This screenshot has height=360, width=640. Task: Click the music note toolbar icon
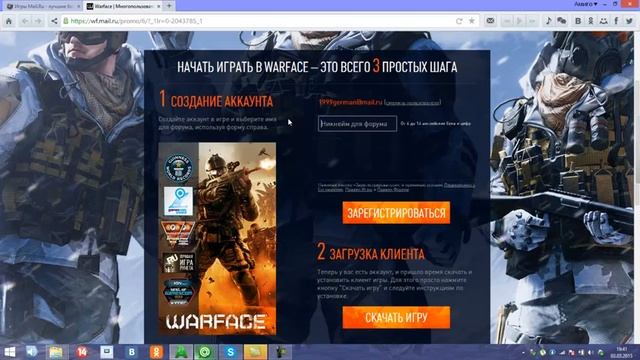tap(549, 21)
